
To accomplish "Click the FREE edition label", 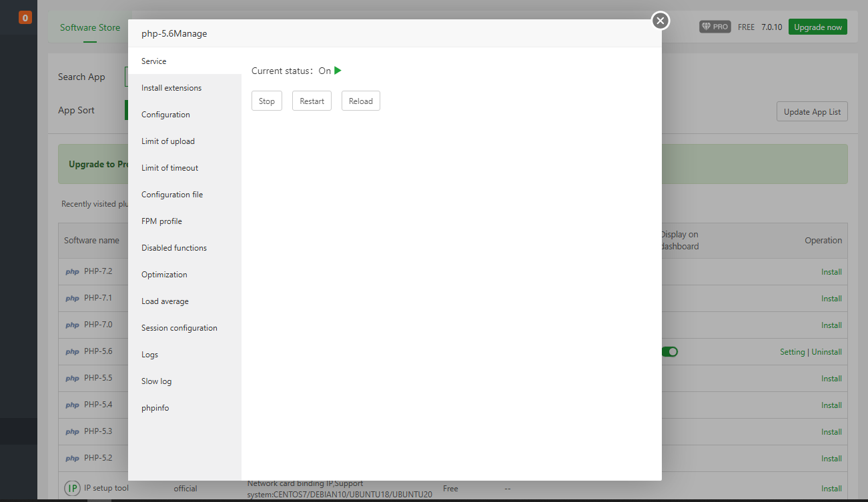I will click(x=747, y=27).
